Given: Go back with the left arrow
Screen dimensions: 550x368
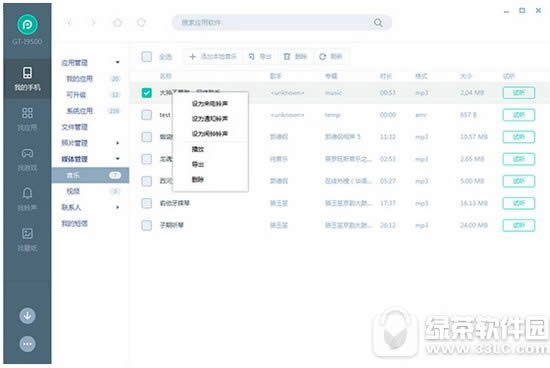Looking at the screenshot, I should tap(69, 23).
